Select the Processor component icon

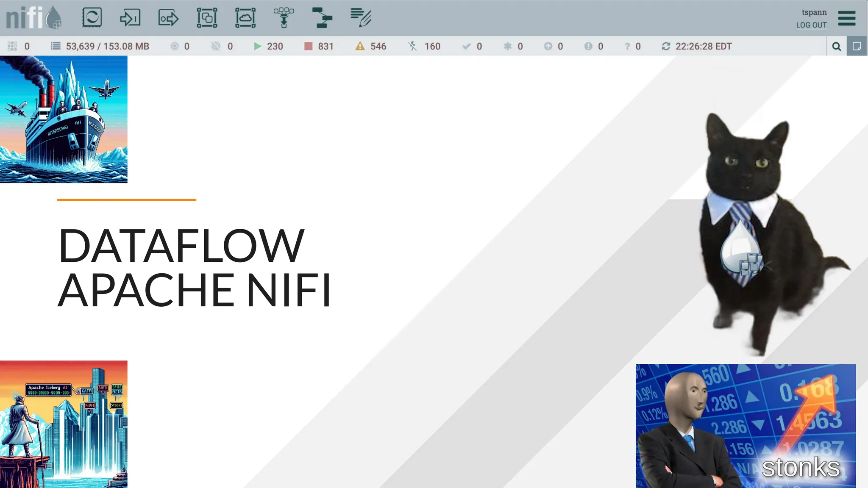click(x=92, y=18)
